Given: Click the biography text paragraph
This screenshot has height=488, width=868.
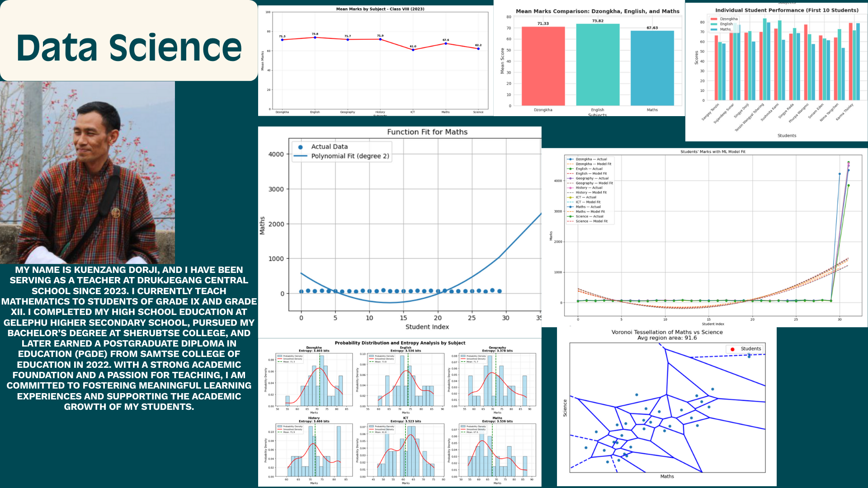Looking at the screenshot, I should (x=129, y=338).
